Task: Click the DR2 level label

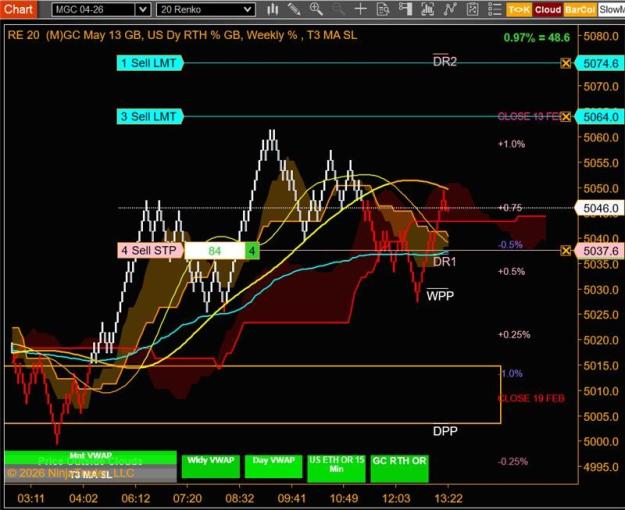Action: point(444,61)
